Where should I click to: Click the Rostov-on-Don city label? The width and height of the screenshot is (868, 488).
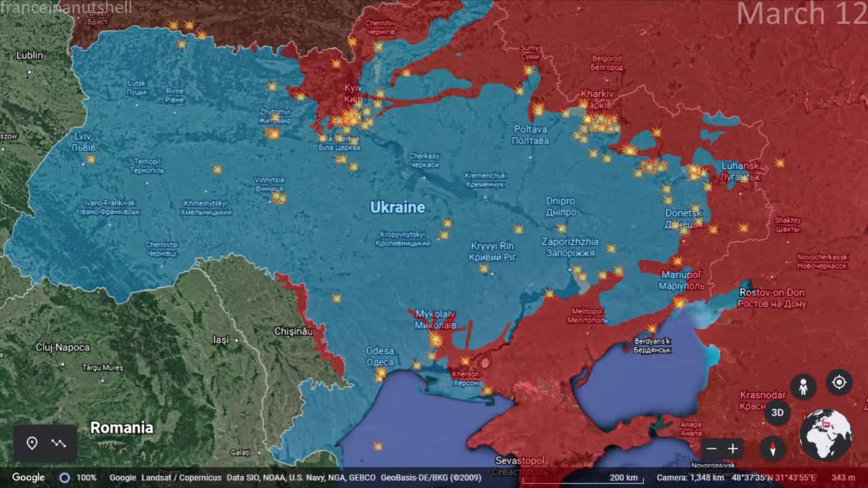point(772,298)
